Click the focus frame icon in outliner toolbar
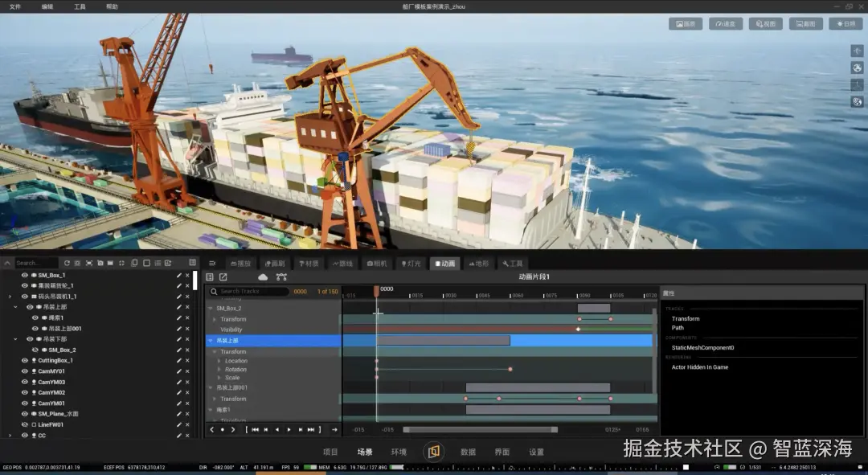This screenshot has height=475, width=868. pos(88,263)
